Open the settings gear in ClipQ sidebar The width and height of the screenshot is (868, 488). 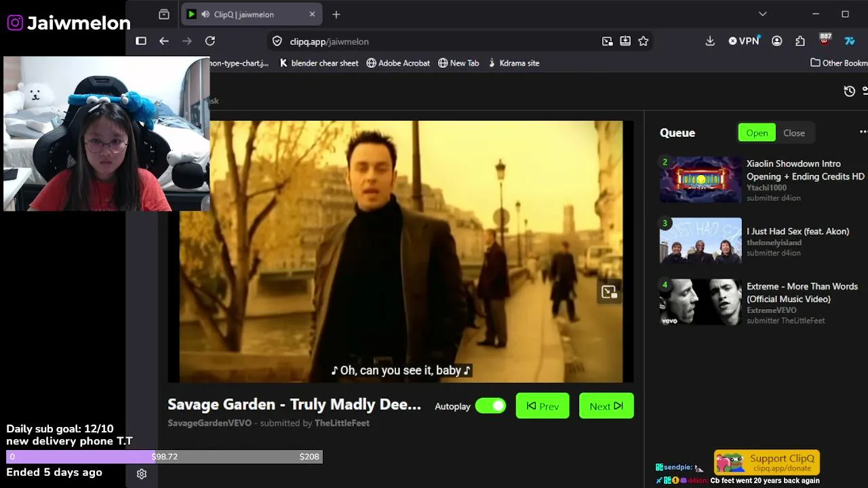(x=142, y=474)
